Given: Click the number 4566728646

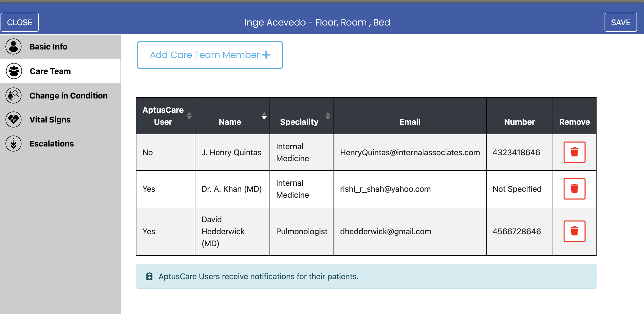Looking at the screenshot, I should point(516,232).
